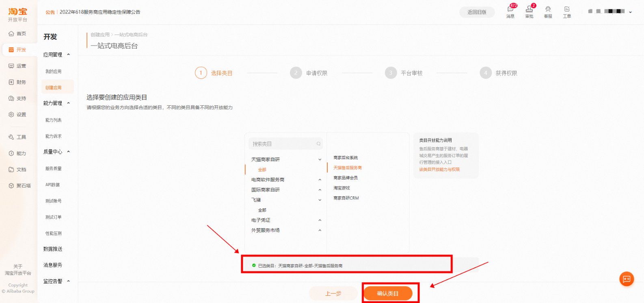Click step 3 平台审核
Viewport: 644px width, 303px height.
(404, 73)
